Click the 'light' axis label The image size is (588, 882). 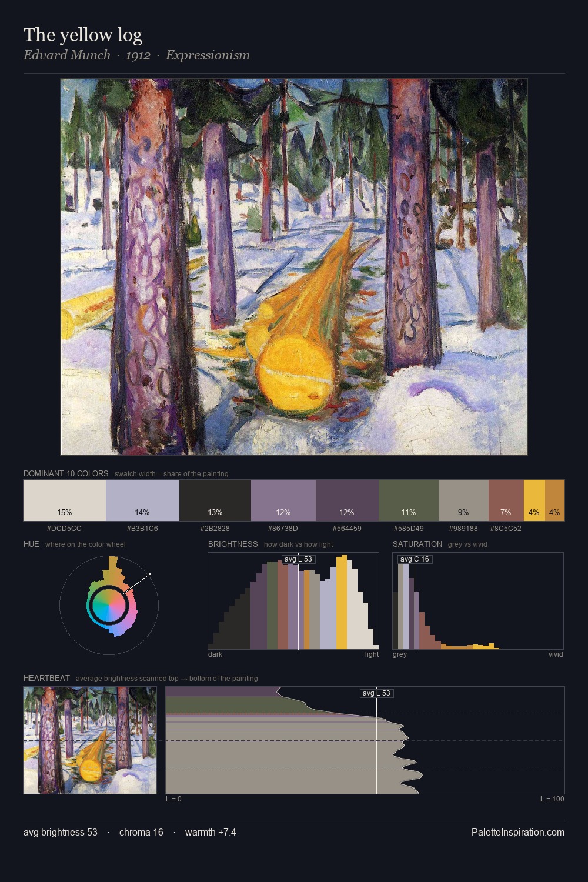click(x=372, y=654)
